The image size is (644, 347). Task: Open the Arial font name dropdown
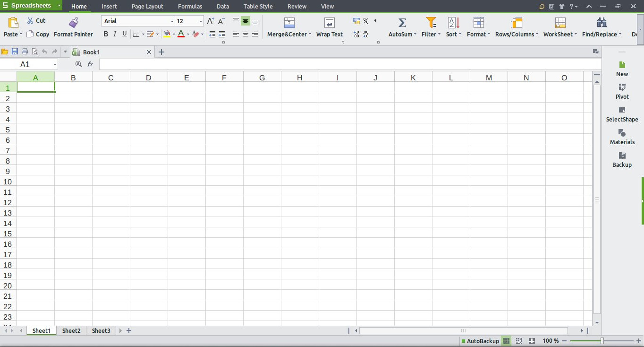(172, 21)
